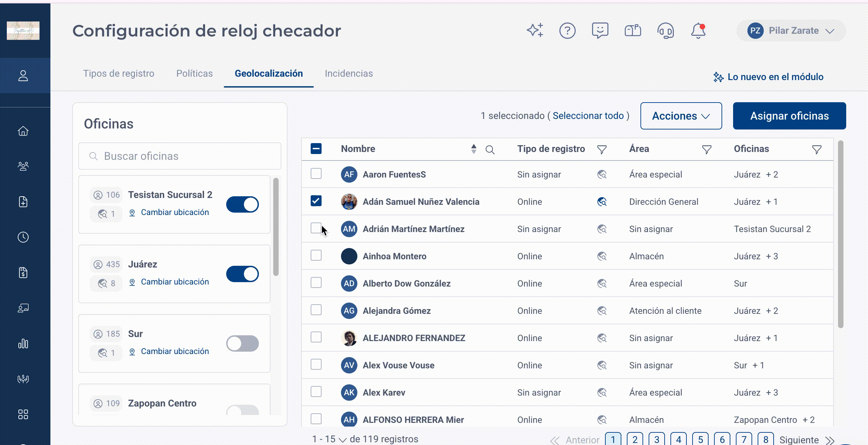868x445 pixels.
Task: Open the notifications bell
Action: tap(698, 31)
